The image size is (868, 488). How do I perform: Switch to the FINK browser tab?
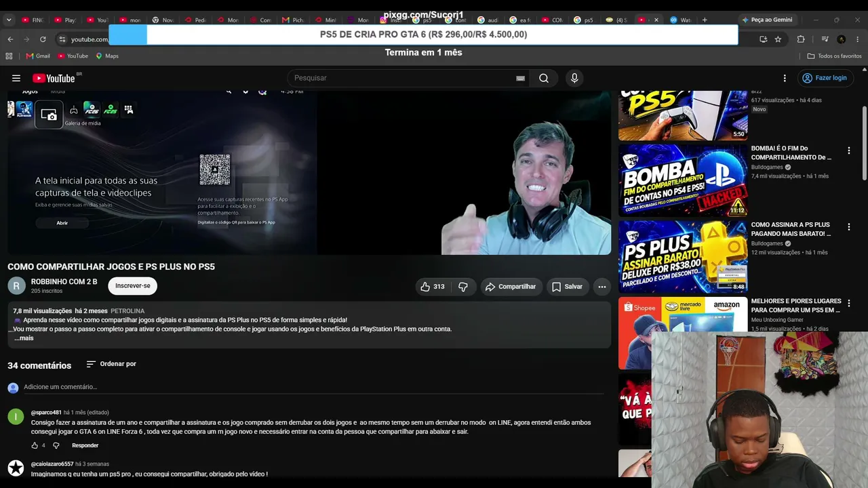(x=33, y=20)
